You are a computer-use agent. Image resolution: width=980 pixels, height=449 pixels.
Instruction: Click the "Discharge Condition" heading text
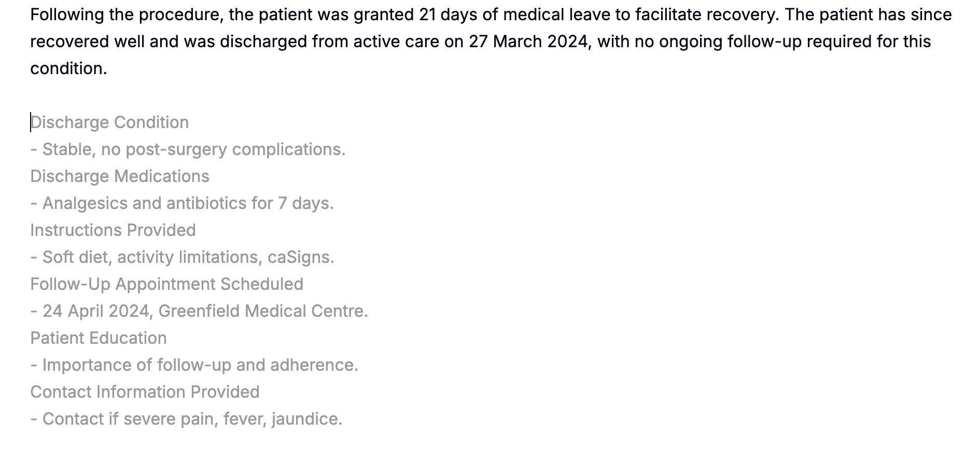tap(109, 122)
